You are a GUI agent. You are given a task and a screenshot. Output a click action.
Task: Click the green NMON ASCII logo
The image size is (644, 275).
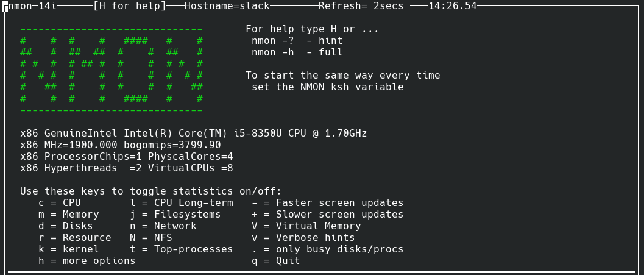pos(111,70)
